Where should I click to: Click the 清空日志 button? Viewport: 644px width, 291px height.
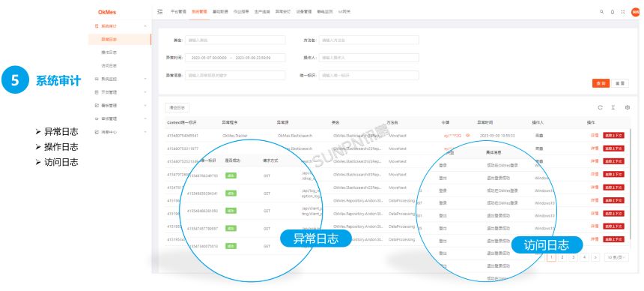[x=177, y=108]
